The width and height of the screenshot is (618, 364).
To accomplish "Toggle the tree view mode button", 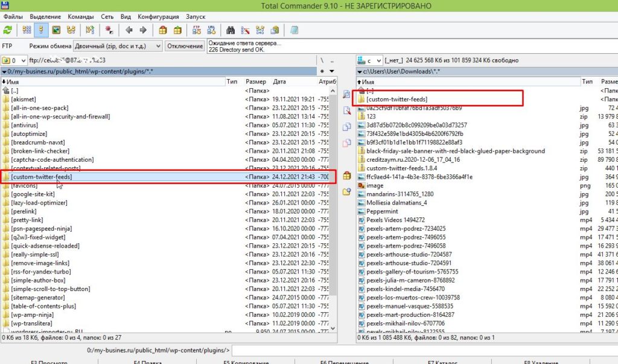I will (x=71, y=30).
